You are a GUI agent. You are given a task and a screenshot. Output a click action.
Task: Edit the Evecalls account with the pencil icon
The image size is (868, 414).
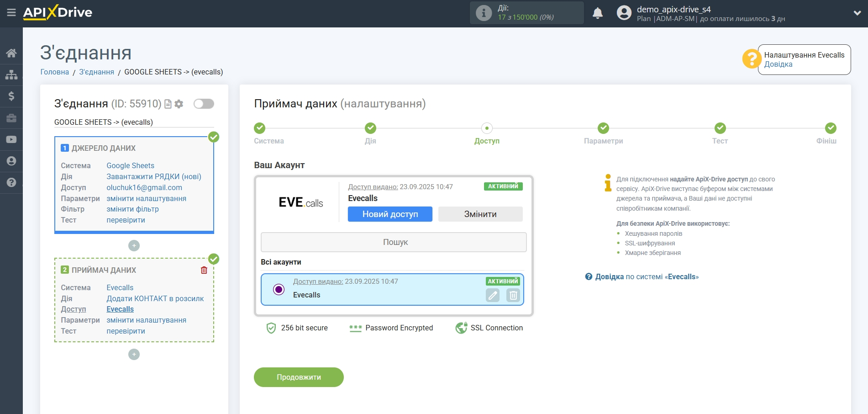pyautogui.click(x=493, y=295)
